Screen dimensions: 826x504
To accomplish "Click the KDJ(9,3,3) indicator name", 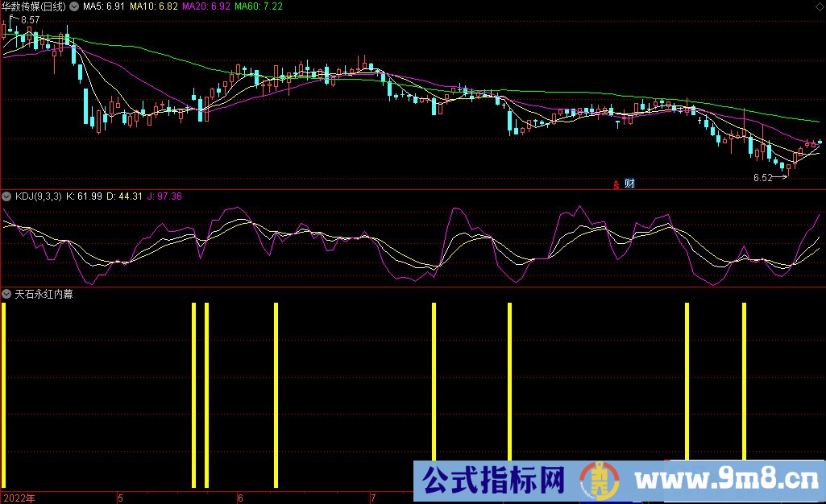I will pyautogui.click(x=39, y=196).
